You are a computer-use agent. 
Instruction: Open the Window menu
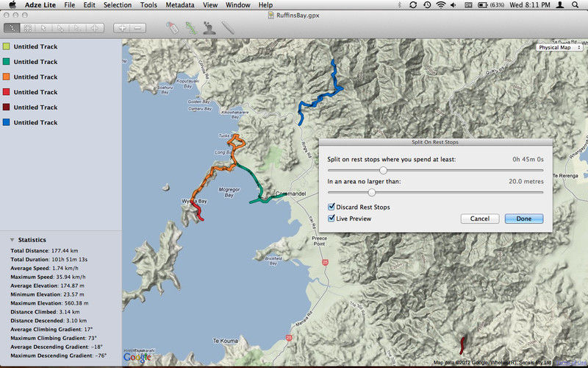click(237, 5)
